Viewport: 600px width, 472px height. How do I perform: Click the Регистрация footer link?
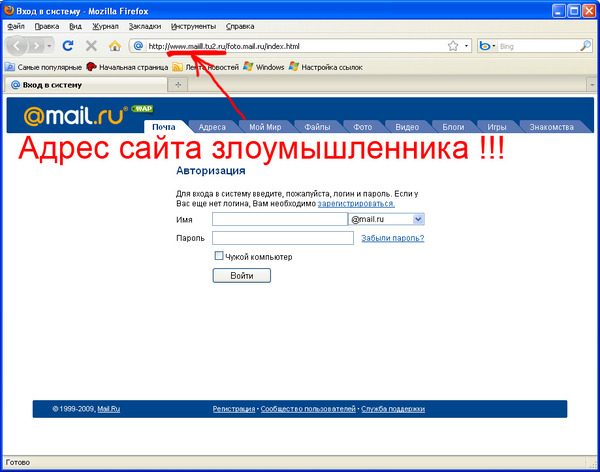point(234,409)
